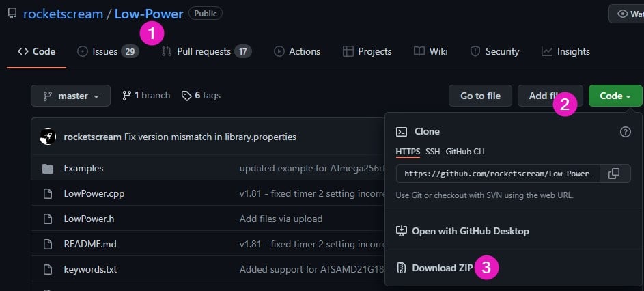
Task: Open the rocketscream owner link
Action: pyautogui.click(x=63, y=14)
